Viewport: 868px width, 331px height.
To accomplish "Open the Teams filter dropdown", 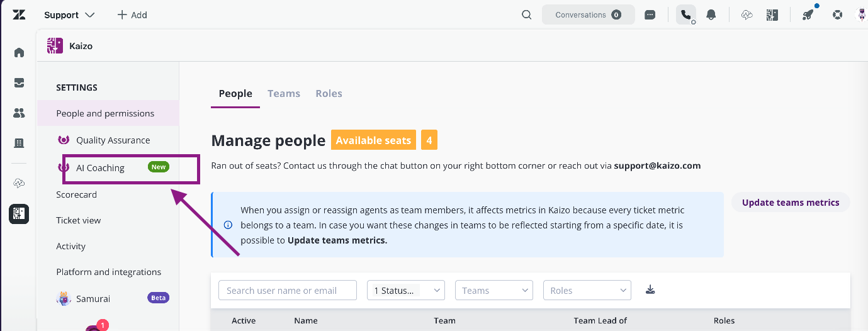I will (494, 290).
